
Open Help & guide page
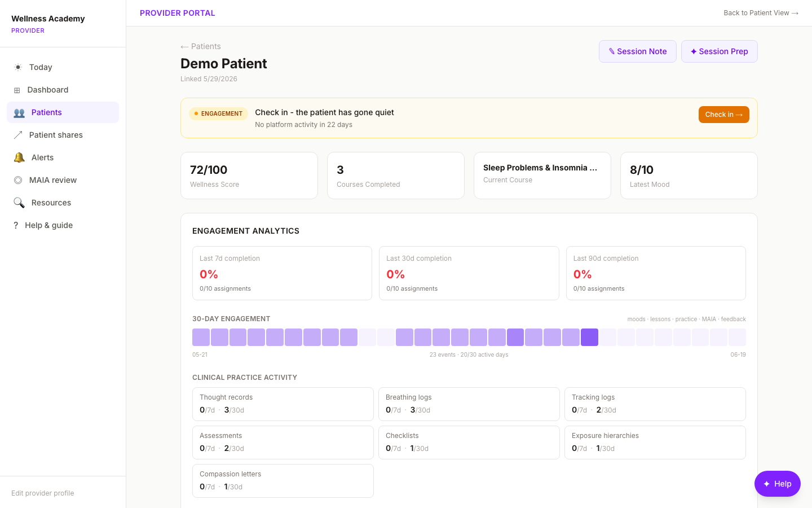[x=63, y=225]
